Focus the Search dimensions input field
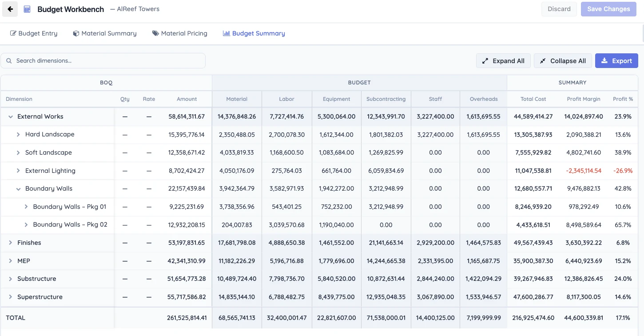644x336 pixels. [x=103, y=61]
